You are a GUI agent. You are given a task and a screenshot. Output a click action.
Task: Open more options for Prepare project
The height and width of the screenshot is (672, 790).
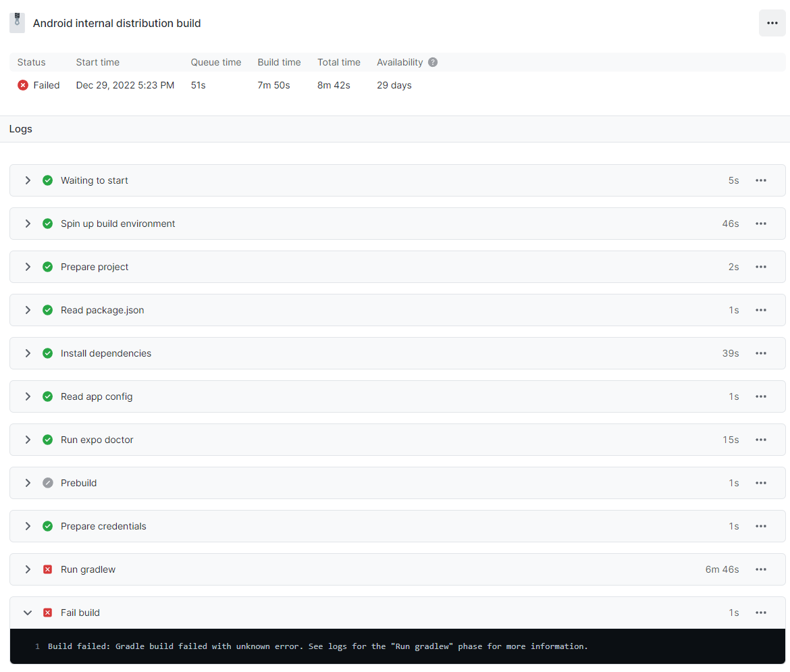tap(761, 267)
